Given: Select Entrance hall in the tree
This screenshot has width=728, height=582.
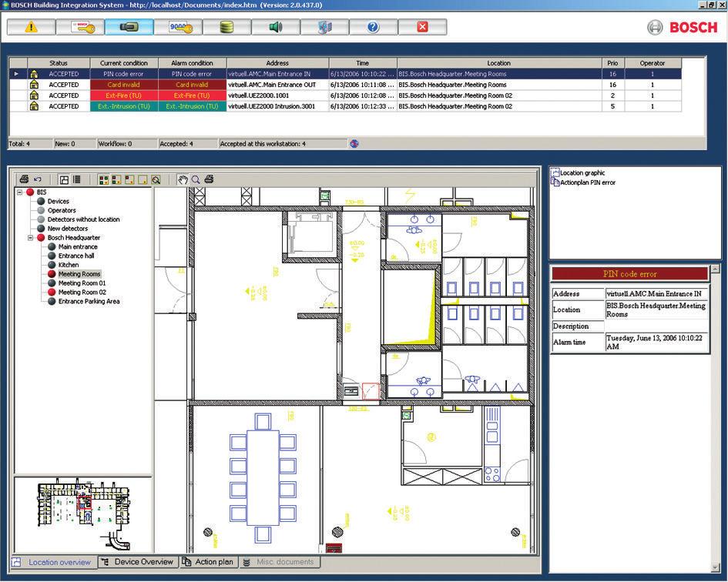Looking at the screenshot, I should coord(76,256).
